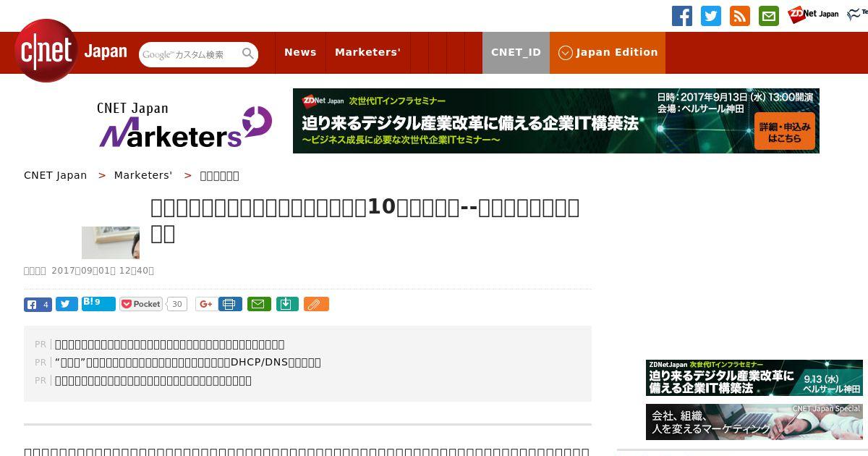This screenshot has height=456, width=868.
Task: Bookmark with the Hatena B! button
Action: point(98,303)
